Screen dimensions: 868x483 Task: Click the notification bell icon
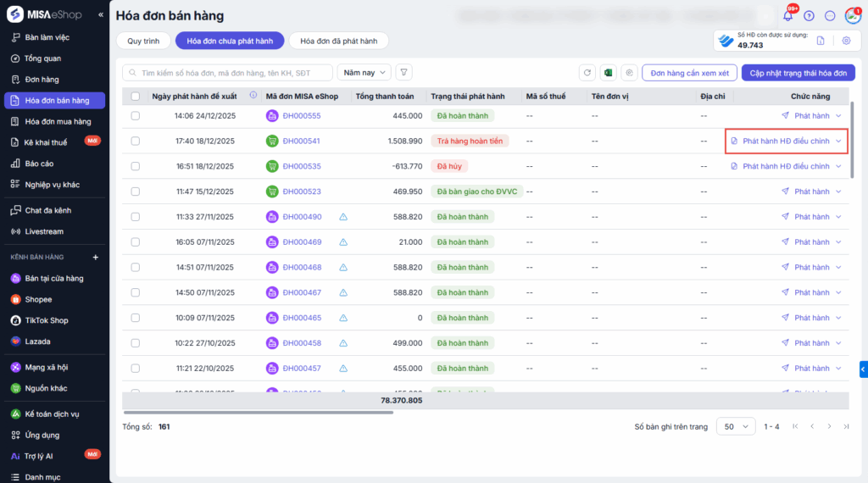pyautogui.click(x=788, y=16)
